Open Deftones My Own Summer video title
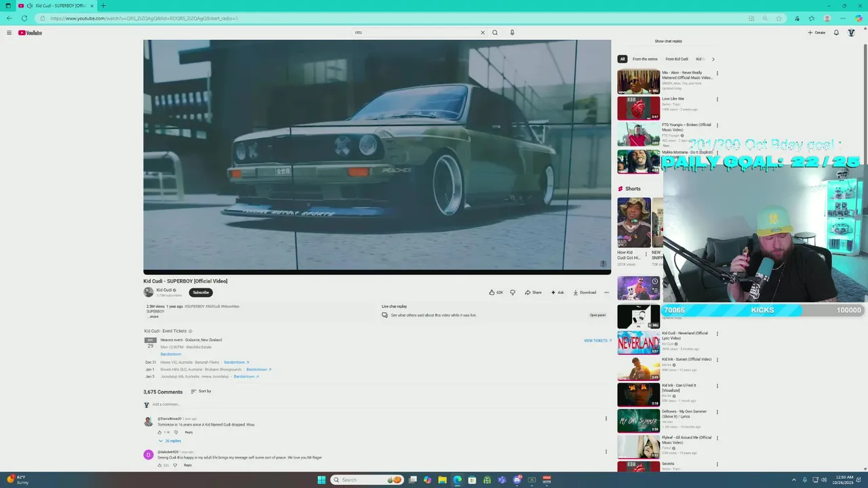This screenshot has width=868, height=488. 684,413
